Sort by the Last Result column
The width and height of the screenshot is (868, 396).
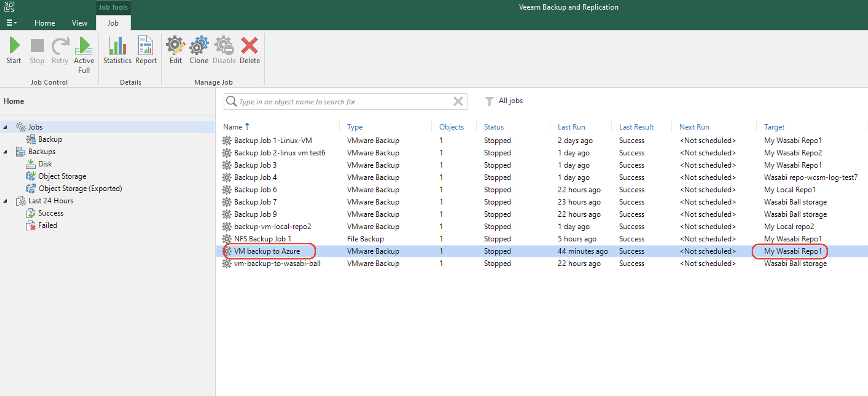[636, 127]
